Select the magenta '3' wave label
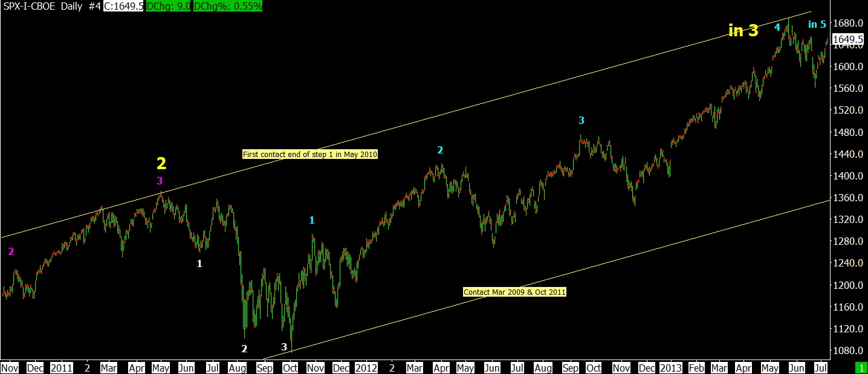Screen dimensions: 868x374 (160, 180)
